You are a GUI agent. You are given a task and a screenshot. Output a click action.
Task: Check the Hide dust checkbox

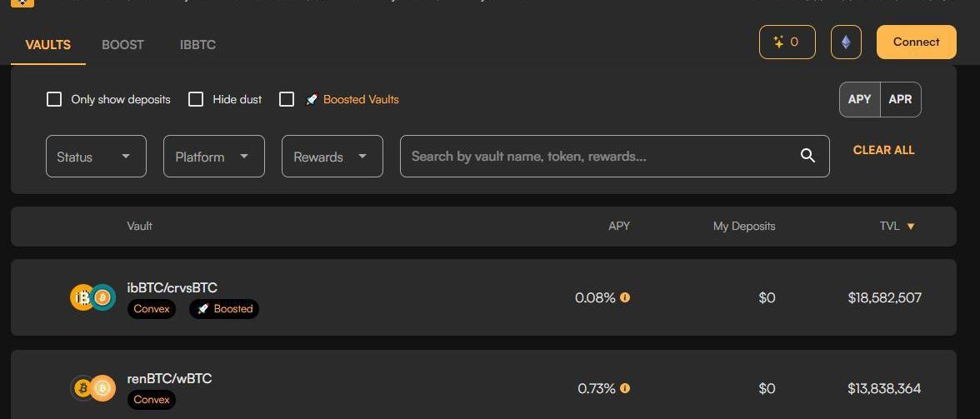196,99
